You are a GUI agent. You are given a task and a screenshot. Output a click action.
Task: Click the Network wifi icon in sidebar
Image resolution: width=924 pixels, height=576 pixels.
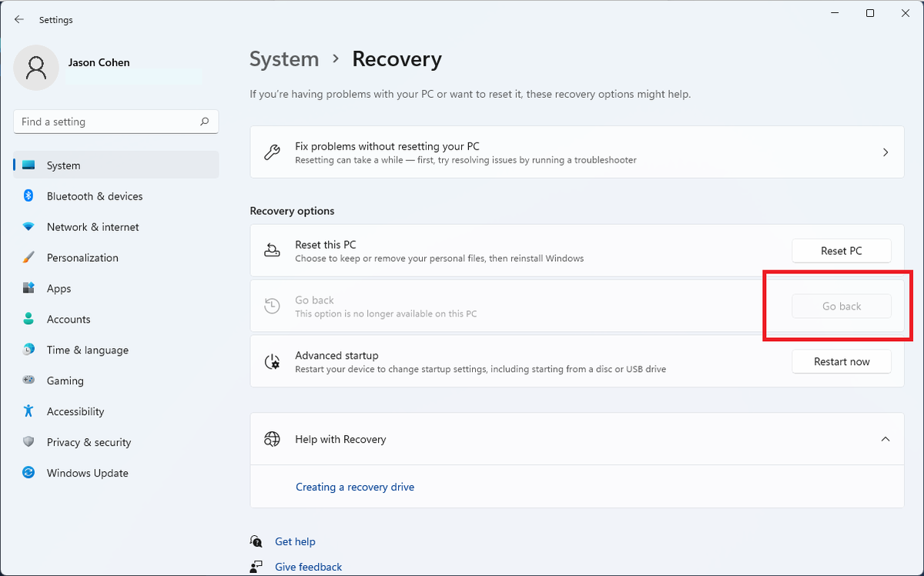pos(28,226)
